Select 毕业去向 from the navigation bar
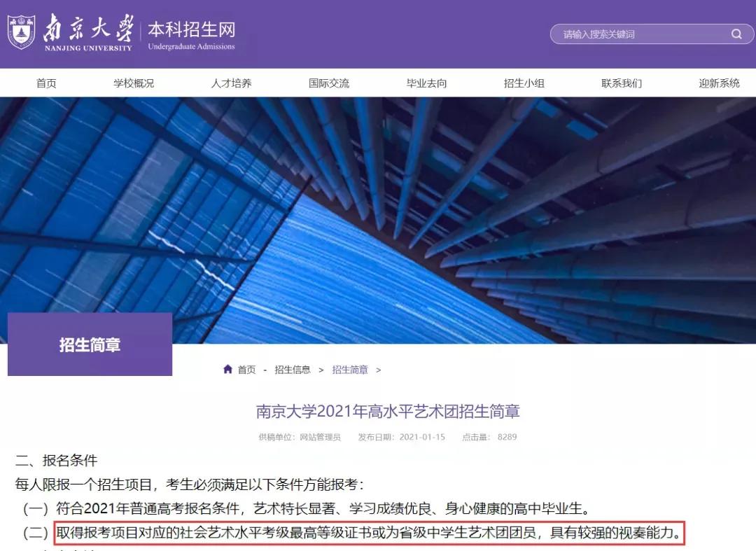The image size is (756, 551). [x=426, y=83]
